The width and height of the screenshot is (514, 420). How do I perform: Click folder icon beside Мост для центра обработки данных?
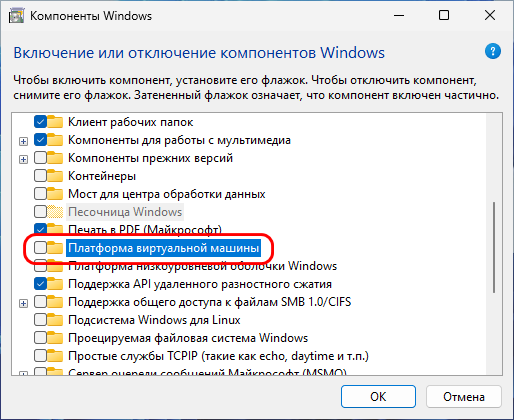(55, 194)
